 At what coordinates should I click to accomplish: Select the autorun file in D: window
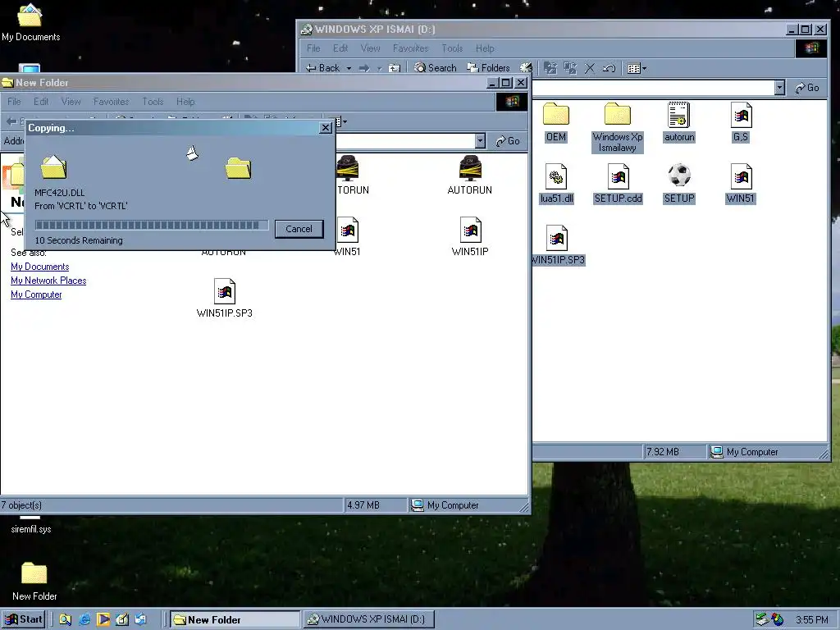[679, 122]
